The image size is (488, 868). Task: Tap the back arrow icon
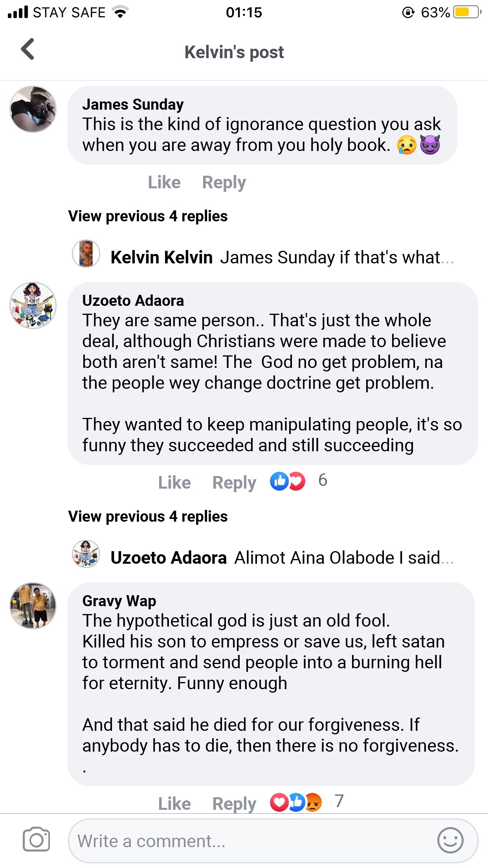click(28, 49)
